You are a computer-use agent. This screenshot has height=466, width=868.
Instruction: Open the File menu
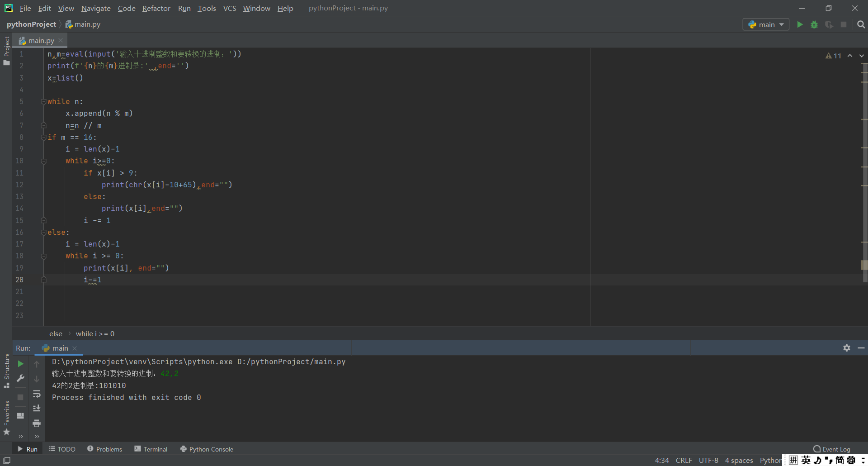[x=25, y=8]
